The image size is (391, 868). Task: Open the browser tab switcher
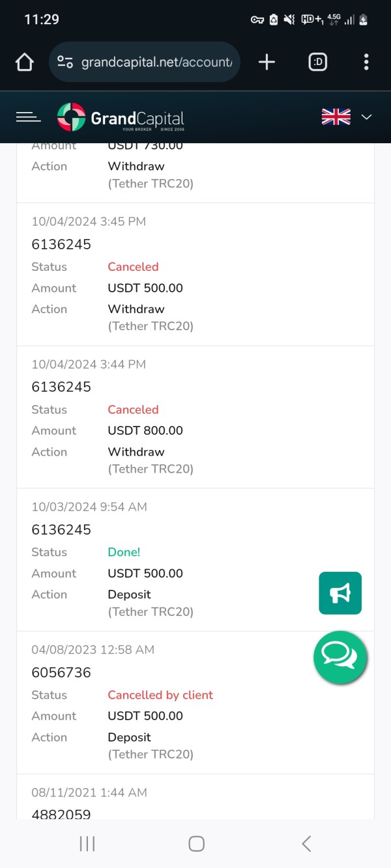tap(317, 63)
